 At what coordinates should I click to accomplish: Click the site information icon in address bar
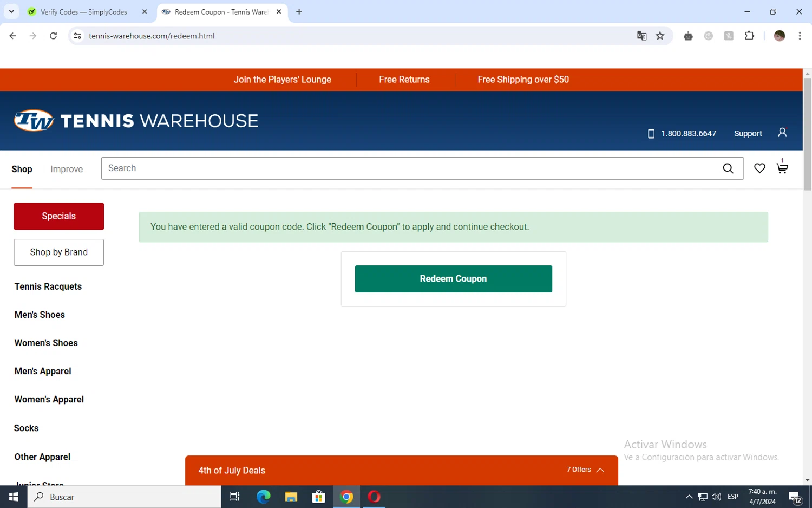(x=77, y=36)
